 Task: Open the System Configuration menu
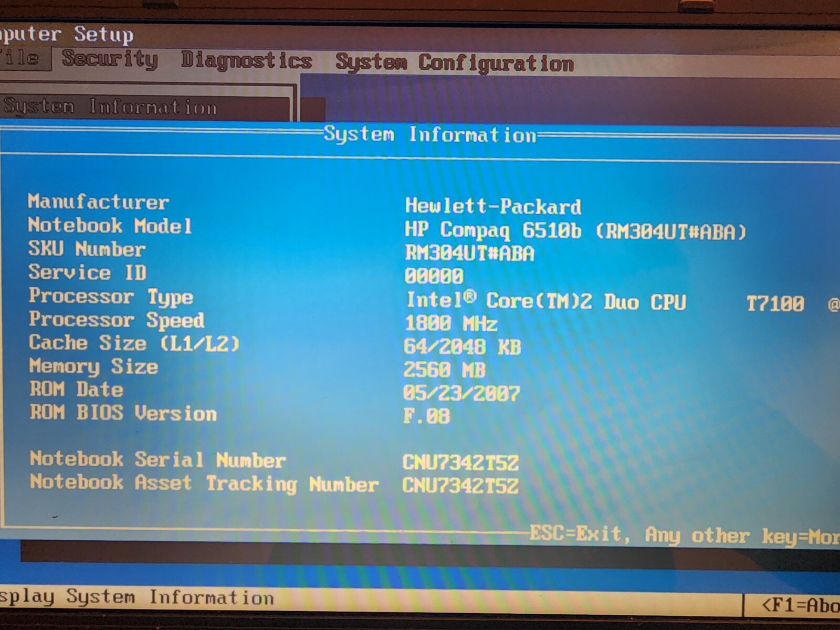455,64
